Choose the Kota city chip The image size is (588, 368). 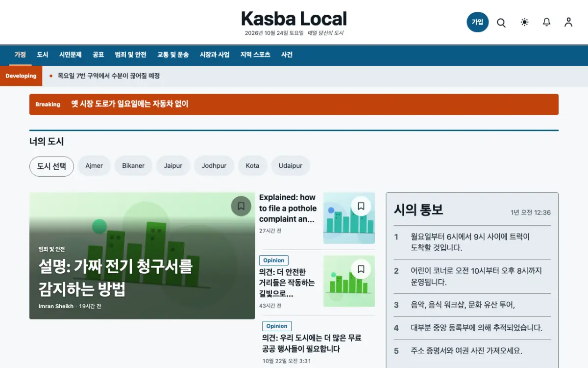(x=252, y=166)
